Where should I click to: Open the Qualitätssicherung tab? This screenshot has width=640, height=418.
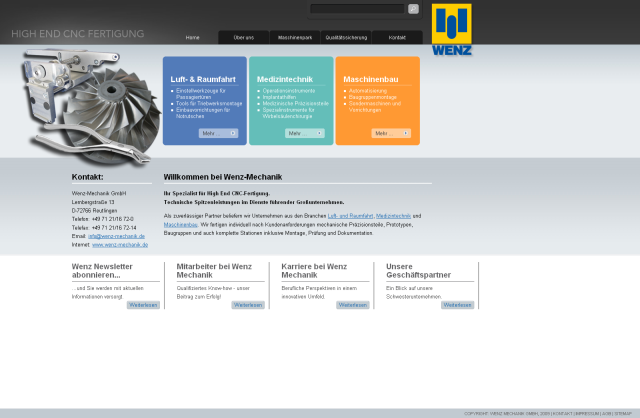coord(346,38)
